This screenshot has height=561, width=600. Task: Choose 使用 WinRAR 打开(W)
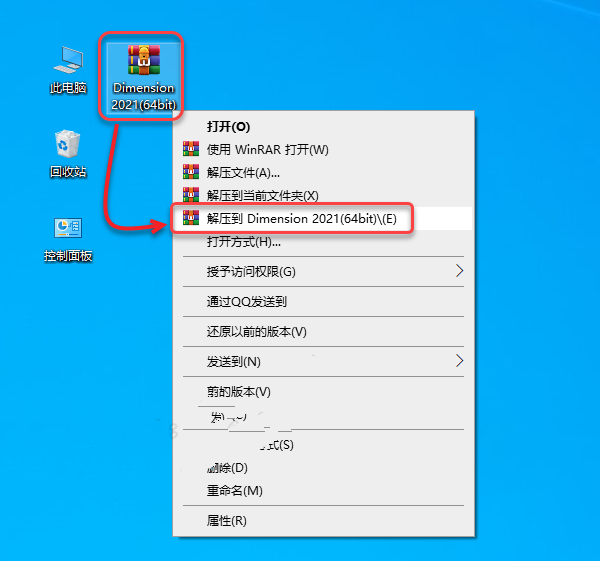click(324, 149)
